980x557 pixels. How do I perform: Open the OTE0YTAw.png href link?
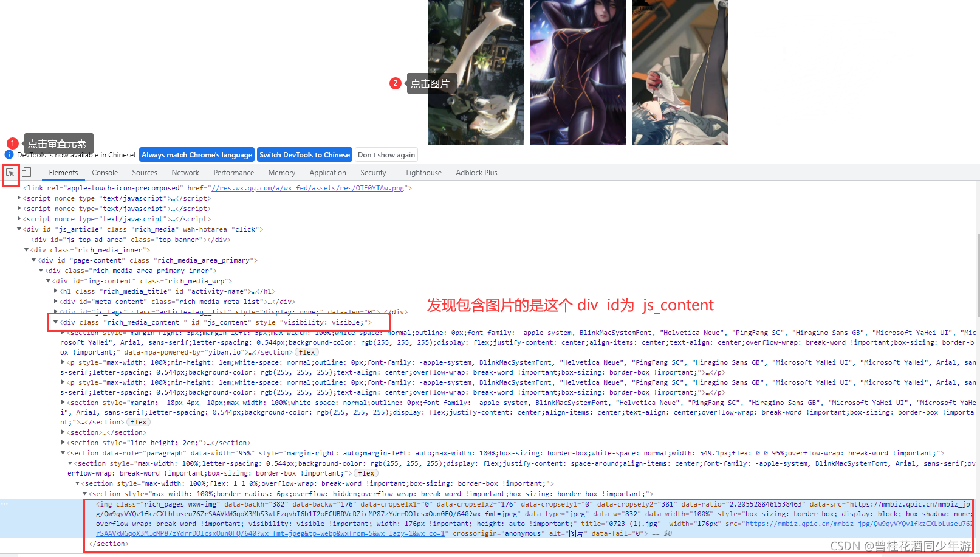(308, 188)
